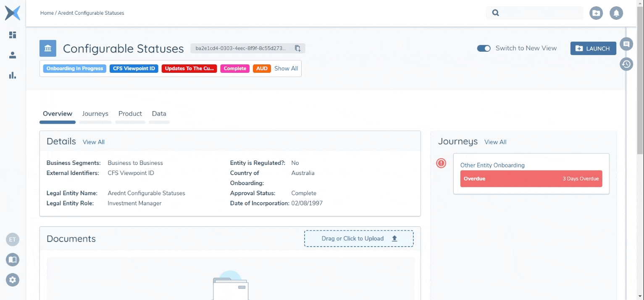The image size is (644, 300).
Task: Select the Users icon in the left sidebar
Action: pyautogui.click(x=13, y=55)
